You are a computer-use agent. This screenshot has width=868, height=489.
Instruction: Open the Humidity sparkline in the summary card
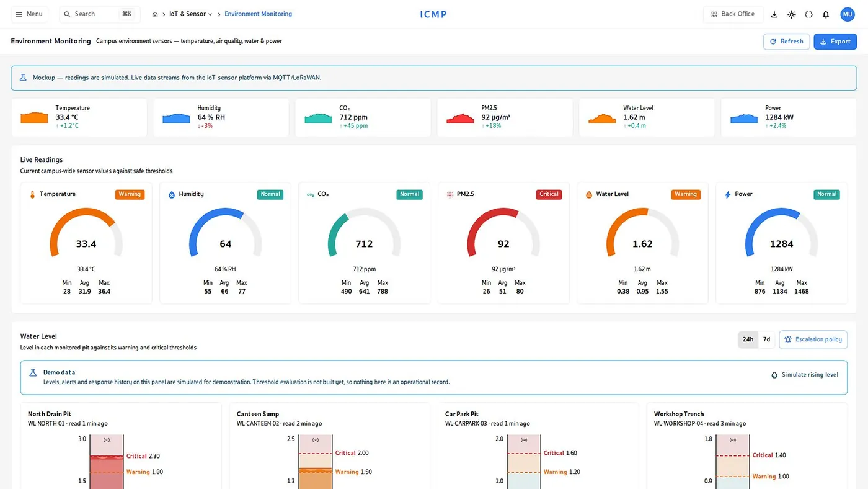point(176,117)
